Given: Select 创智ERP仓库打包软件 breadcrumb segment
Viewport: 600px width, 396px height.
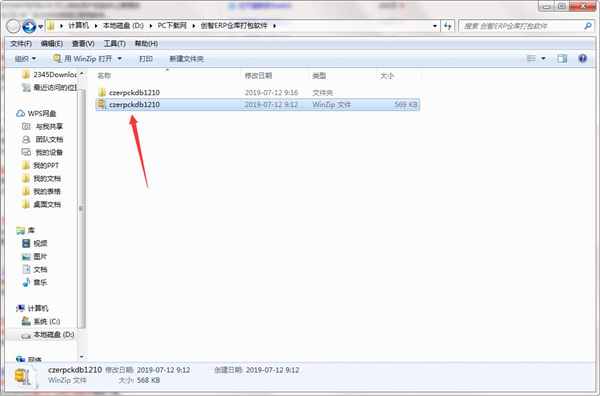Looking at the screenshot, I should 234,26.
